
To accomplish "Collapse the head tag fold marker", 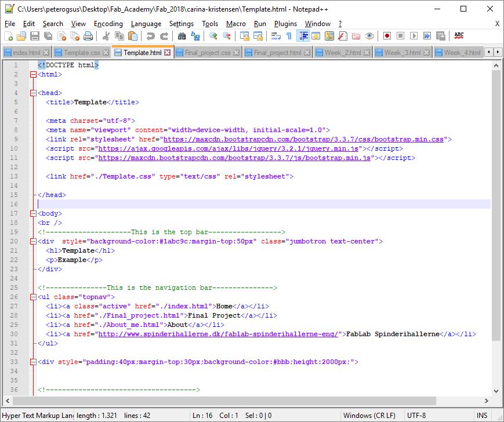I will [x=33, y=93].
